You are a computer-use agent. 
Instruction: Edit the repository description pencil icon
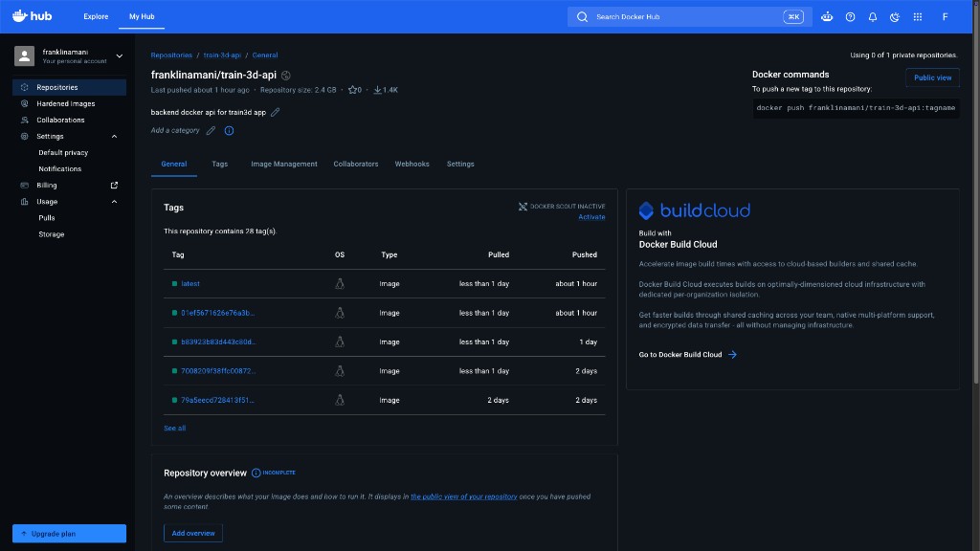275,112
